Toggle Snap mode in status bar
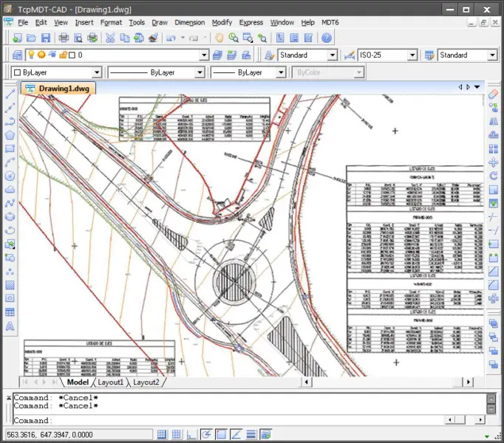The width and height of the screenshot is (504, 443). pos(161,434)
